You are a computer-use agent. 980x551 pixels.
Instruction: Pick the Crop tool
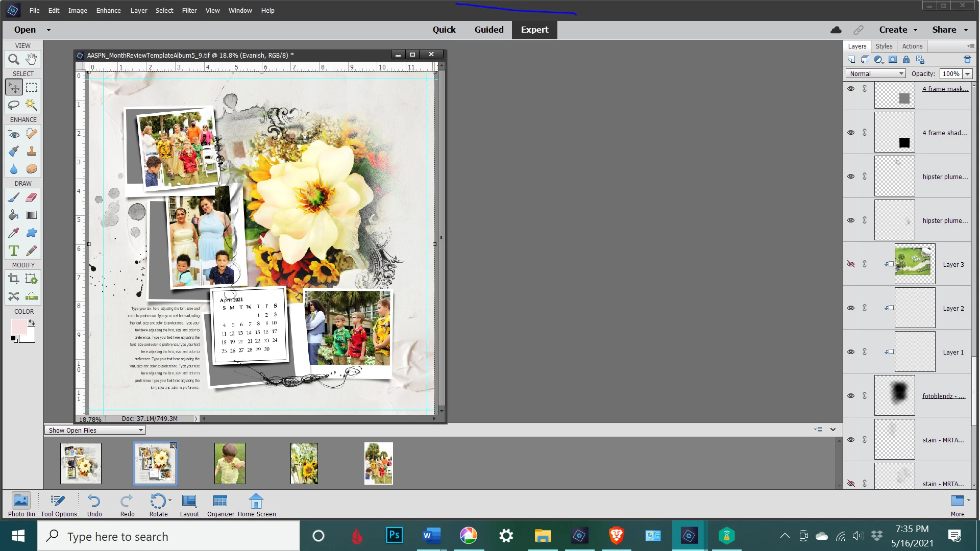[x=14, y=279]
